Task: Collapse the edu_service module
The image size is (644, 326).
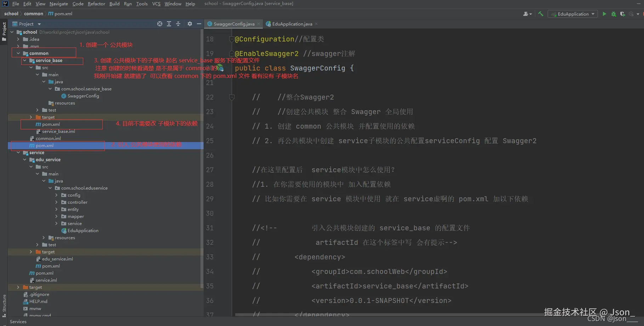Action: coord(24,160)
